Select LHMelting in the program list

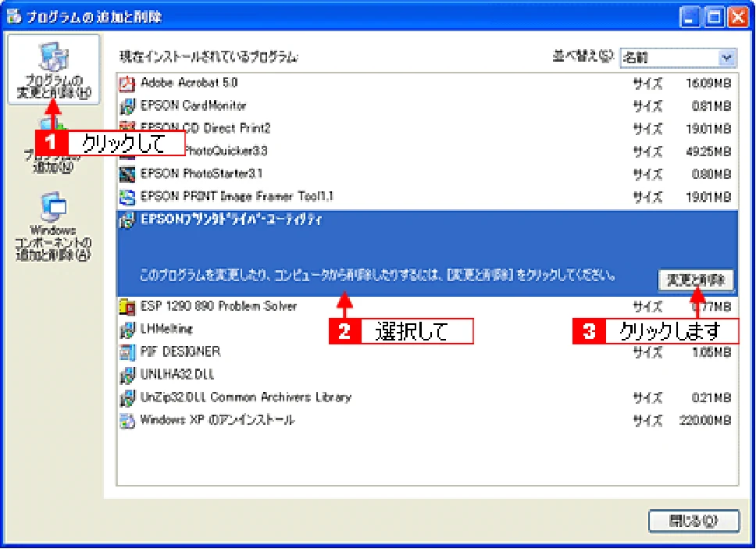coord(427,330)
